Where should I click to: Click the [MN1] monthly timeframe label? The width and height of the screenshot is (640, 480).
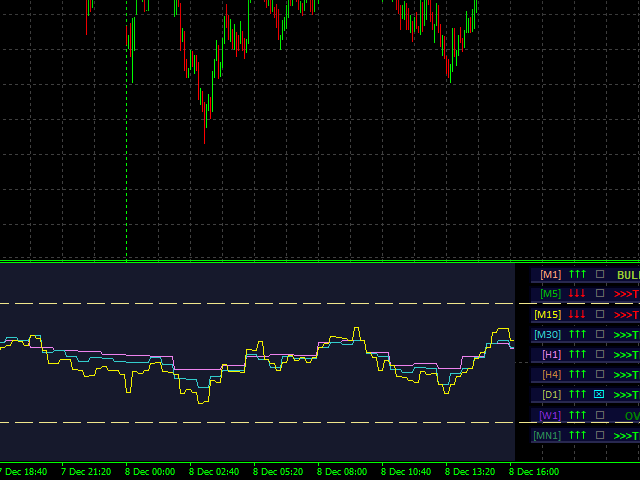point(547,435)
